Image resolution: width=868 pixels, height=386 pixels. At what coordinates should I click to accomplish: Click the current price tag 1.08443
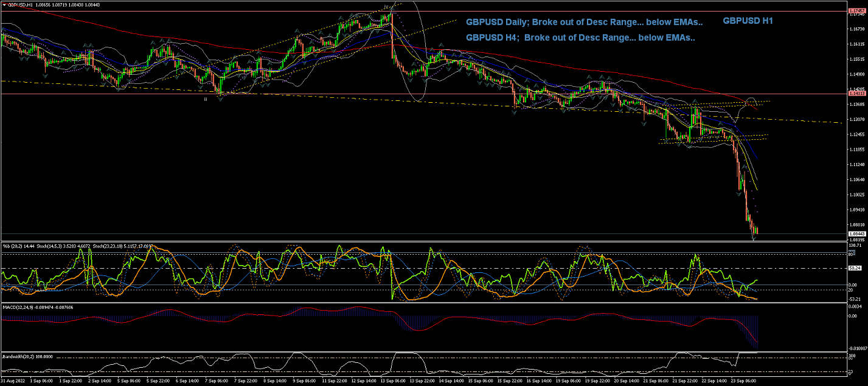coord(856,234)
